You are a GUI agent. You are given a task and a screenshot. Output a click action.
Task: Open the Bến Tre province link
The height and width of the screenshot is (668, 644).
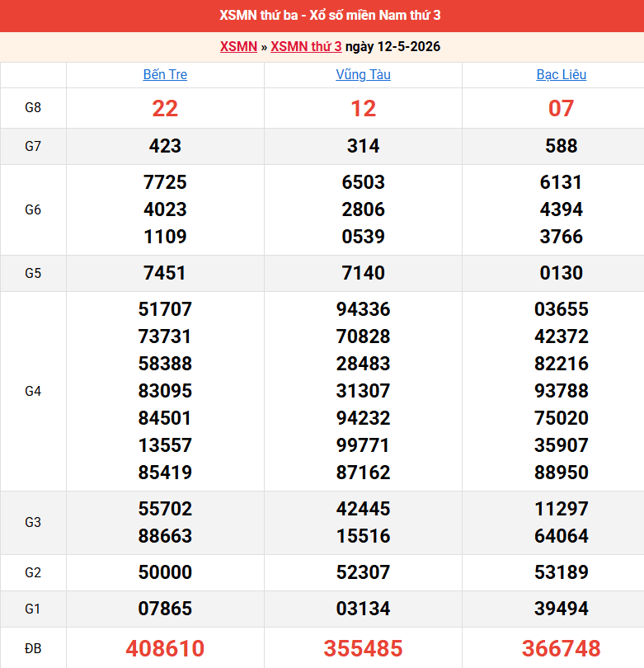click(165, 74)
